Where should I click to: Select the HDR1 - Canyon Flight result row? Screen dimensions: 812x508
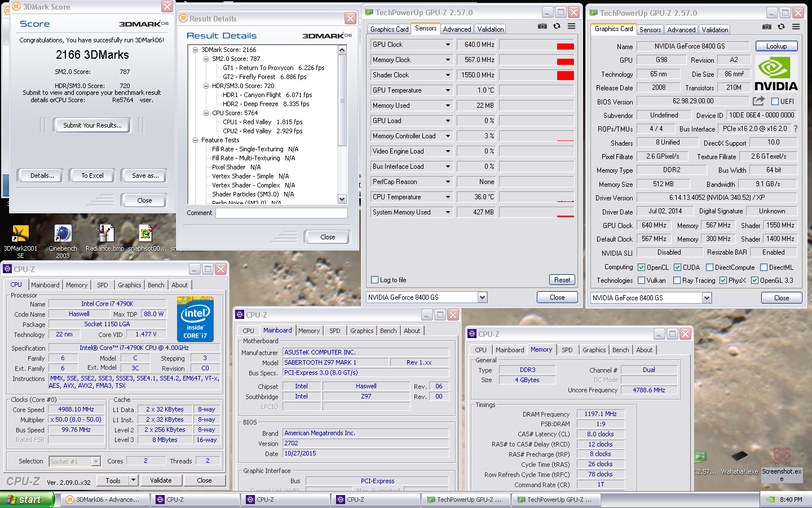pyautogui.click(x=267, y=95)
